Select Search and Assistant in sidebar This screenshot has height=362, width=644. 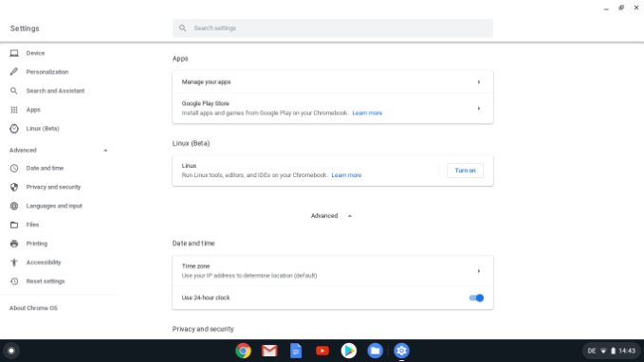[55, 91]
